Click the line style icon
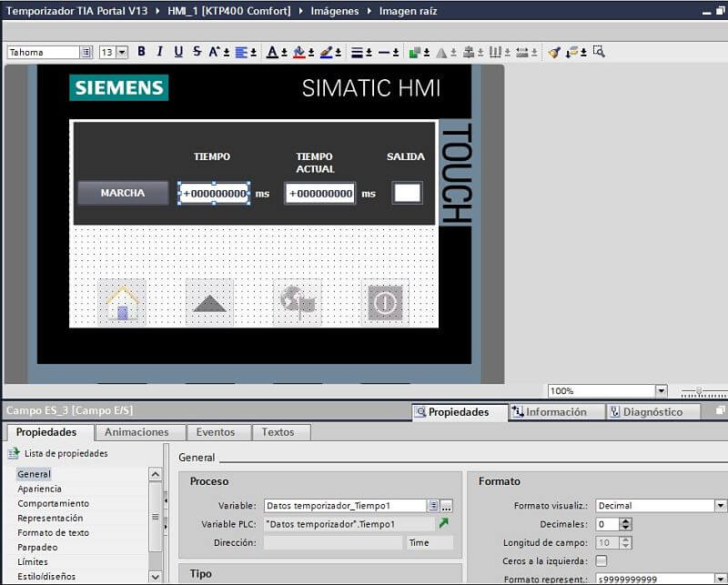 point(384,53)
